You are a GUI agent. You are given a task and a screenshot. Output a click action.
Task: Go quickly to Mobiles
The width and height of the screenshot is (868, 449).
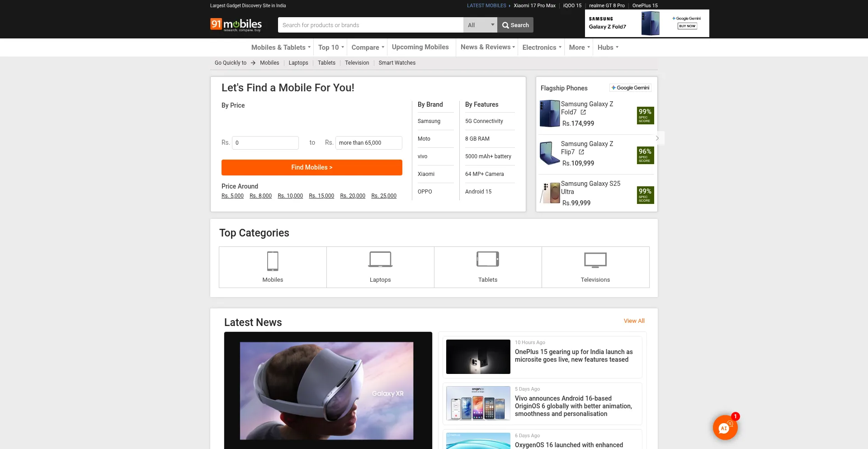click(x=269, y=63)
